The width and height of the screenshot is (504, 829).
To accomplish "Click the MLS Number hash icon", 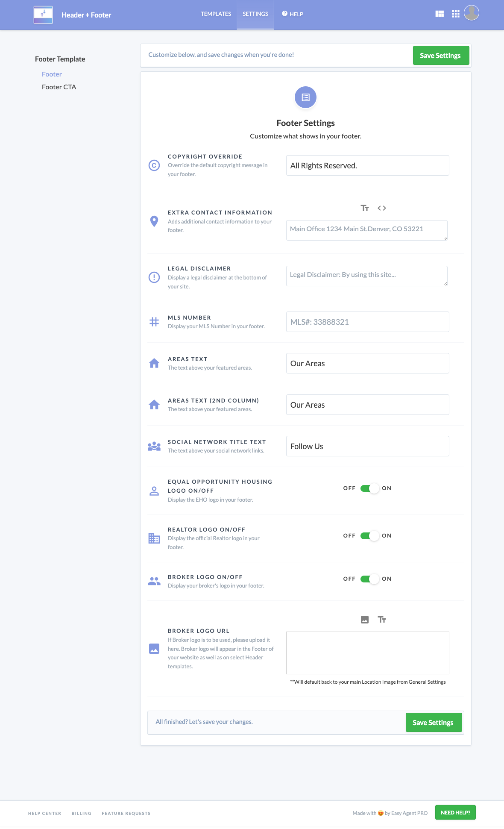I will pyautogui.click(x=154, y=322).
